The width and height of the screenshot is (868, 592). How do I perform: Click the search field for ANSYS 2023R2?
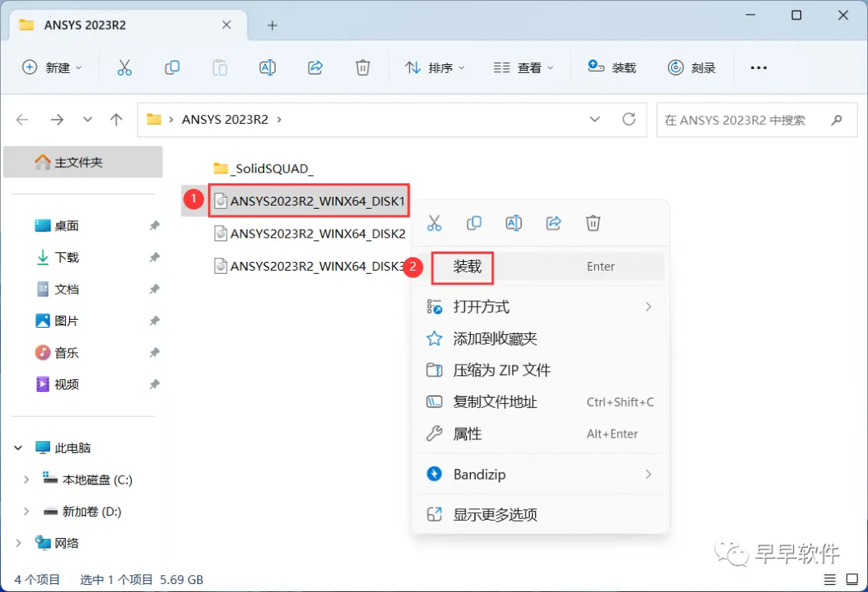(757, 120)
